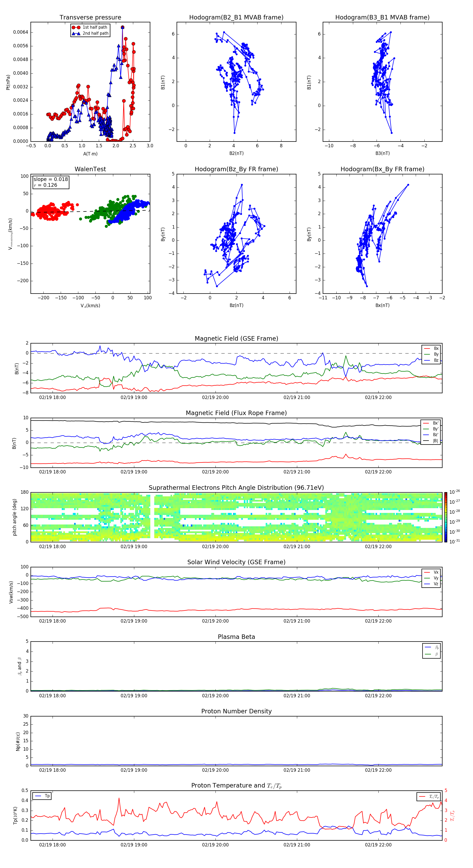
Task: Click the '|B|' legend entry
Action: pos(431,441)
